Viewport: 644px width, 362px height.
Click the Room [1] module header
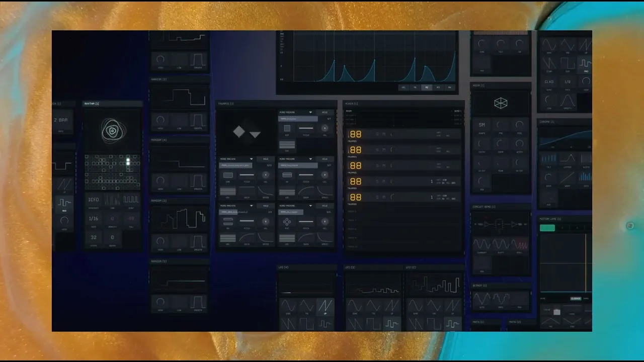[501, 85]
